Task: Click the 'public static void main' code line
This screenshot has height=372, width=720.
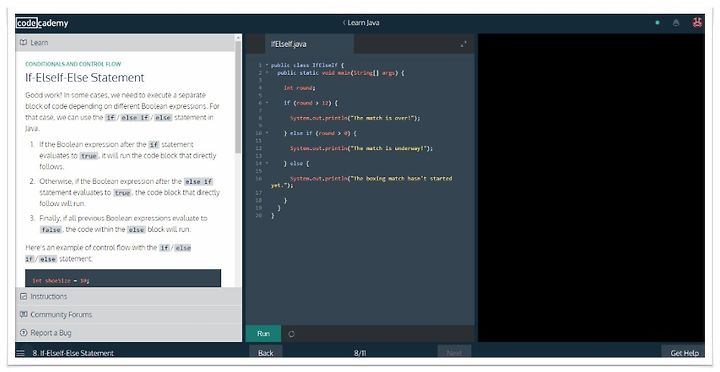Action: [x=341, y=73]
